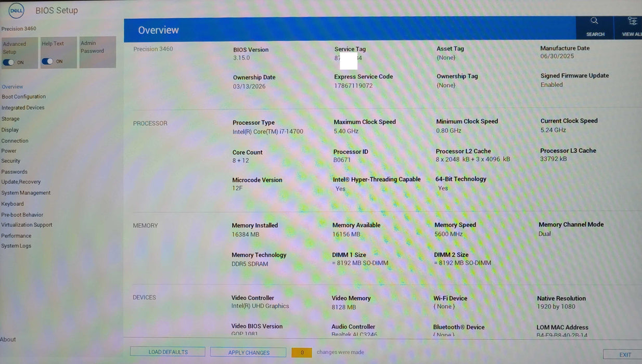The height and width of the screenshot is (364, 642).
Task: Open Integrated Devices menu item
Action: tap(23, 108)
